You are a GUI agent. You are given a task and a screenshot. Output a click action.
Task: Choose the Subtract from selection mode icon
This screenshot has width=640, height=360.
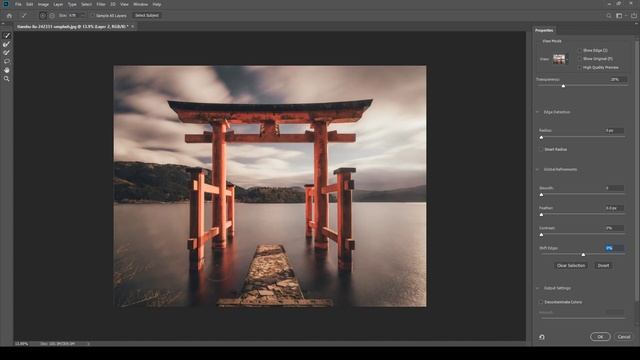click(x=52, y=16)
